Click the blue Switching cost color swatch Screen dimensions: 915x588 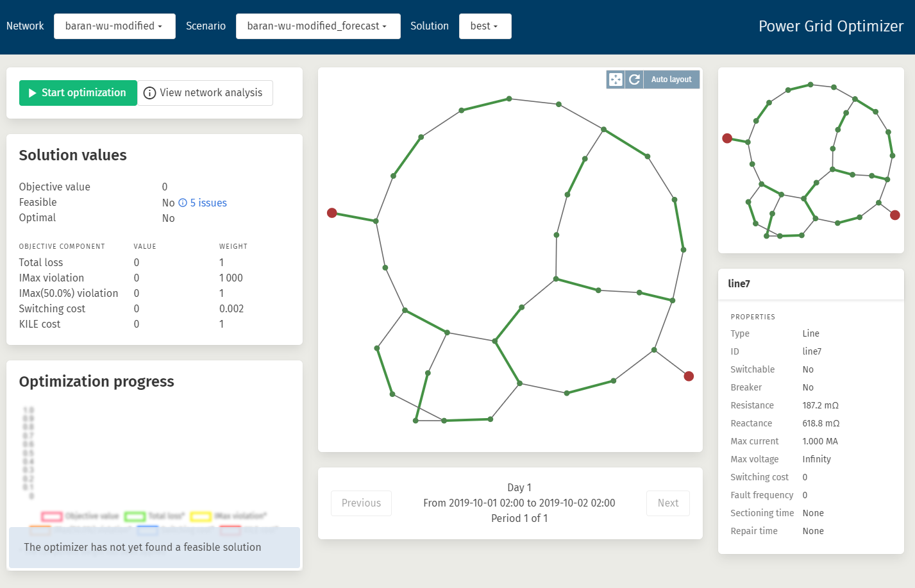pos(147,530)
